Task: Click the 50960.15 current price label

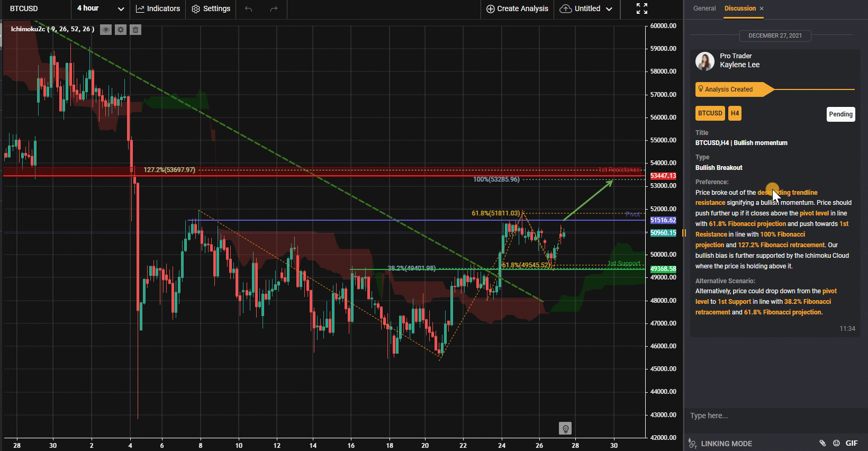Action: 663,233
